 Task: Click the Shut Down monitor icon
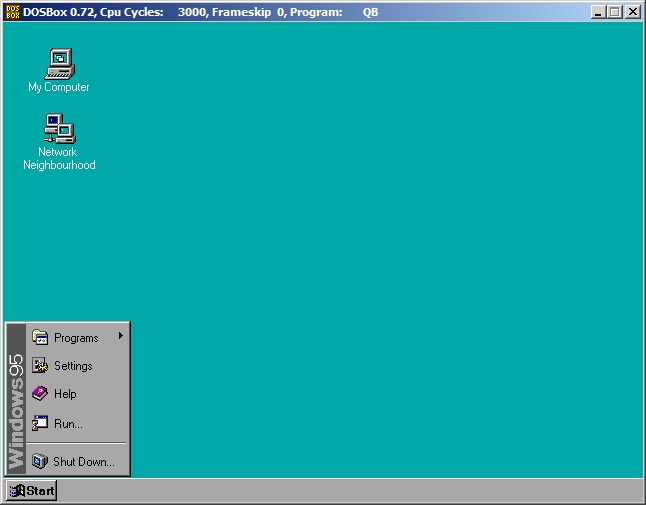click(40, 461)
